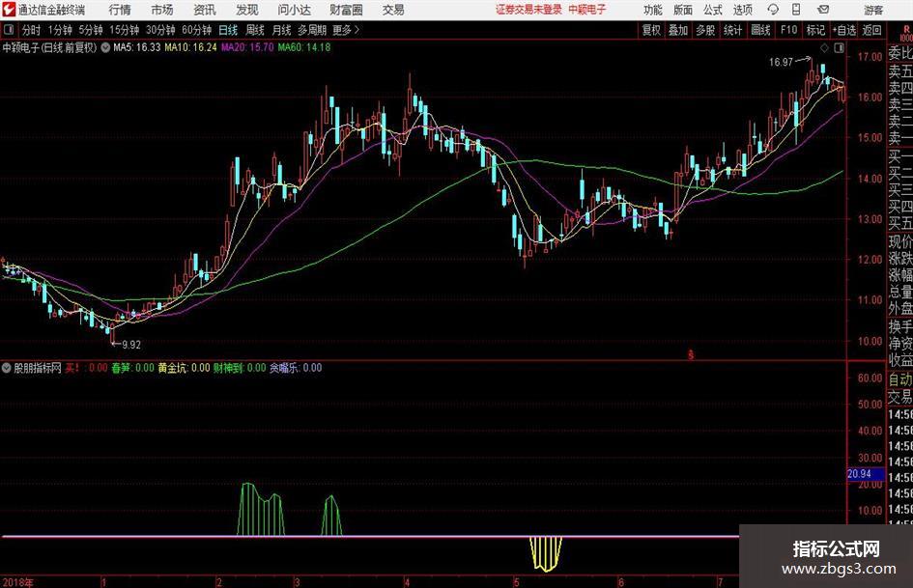Click the 买! 0.00 indicator value
Image resolution: width=913 pixels, height=588 pixels.
(86, 368)
